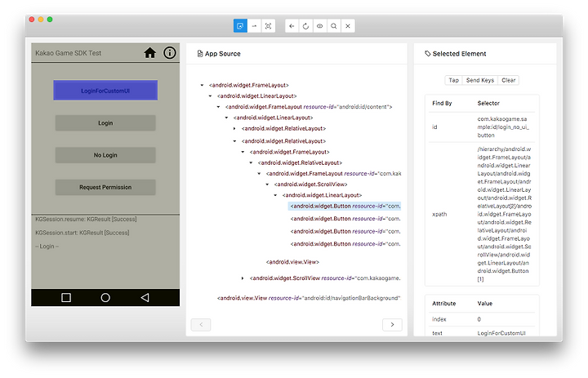The height and width of the screenshot is (378, 588).
Task: Tap the Android home circle icon
Action: pos(105,297)
